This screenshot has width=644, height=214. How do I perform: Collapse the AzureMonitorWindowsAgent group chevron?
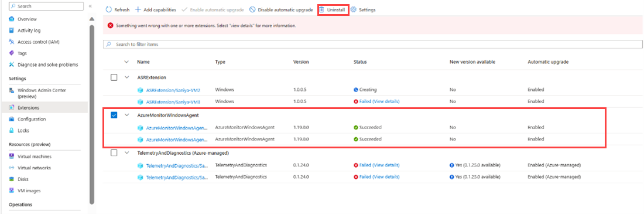pos(126,116)
